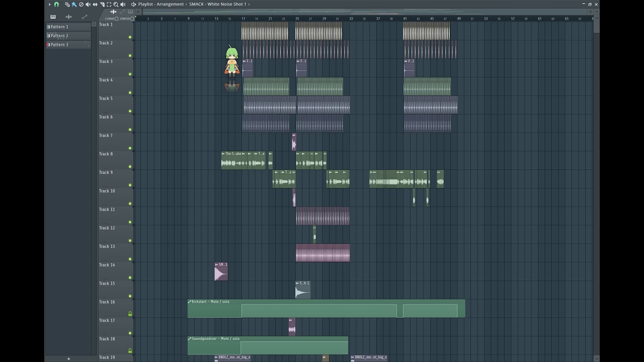This screenshot has width=644, height=362.
Task: Select Pattern 1 in picker
Action: [68, 27]
